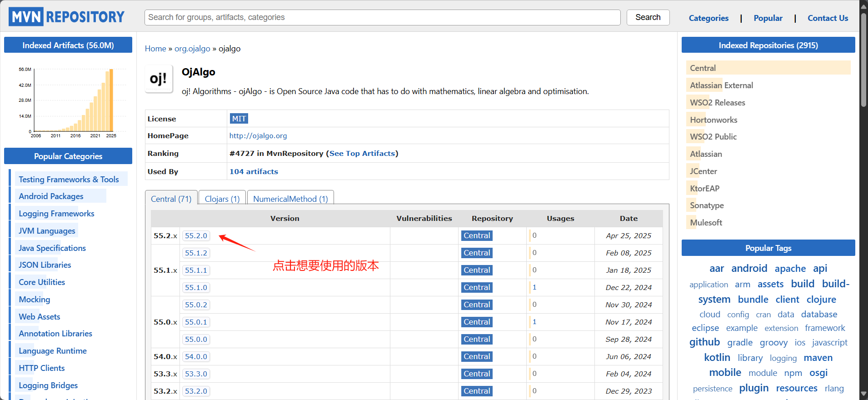
Task: Click the maven popular tag
Action: coord(818,358)
